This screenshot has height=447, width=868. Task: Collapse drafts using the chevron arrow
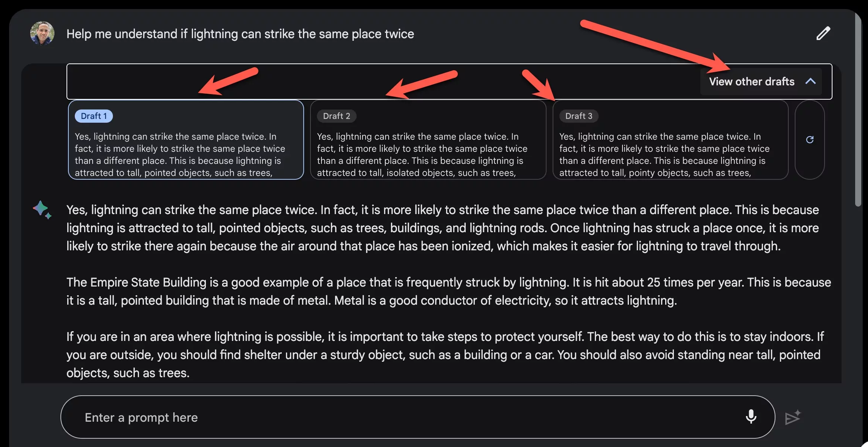pos(811,82)
